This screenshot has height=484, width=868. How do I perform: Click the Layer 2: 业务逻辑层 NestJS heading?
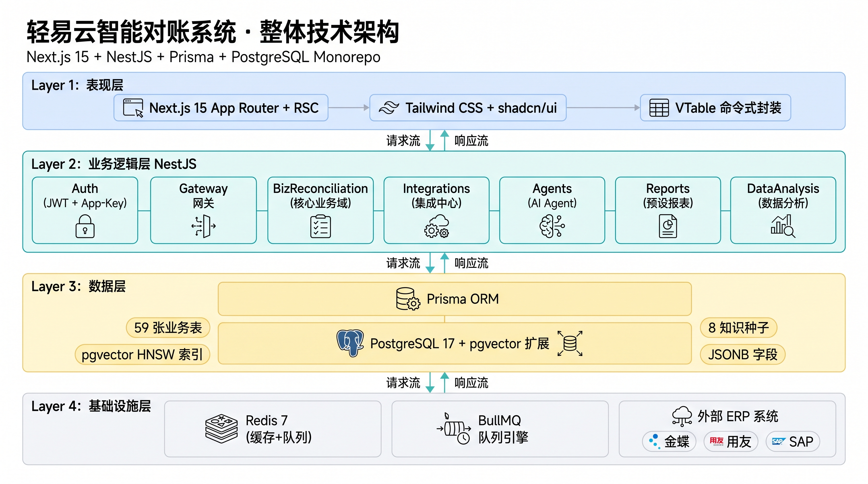(114, 164)
